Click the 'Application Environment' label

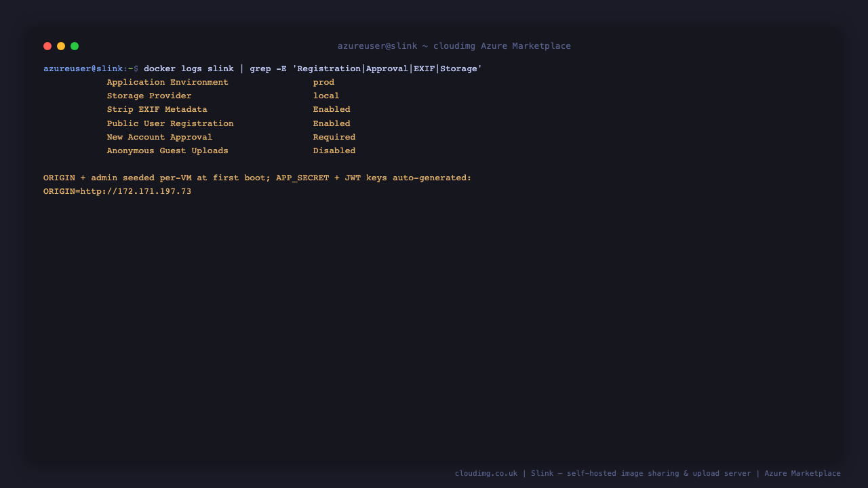coord(167,82)
